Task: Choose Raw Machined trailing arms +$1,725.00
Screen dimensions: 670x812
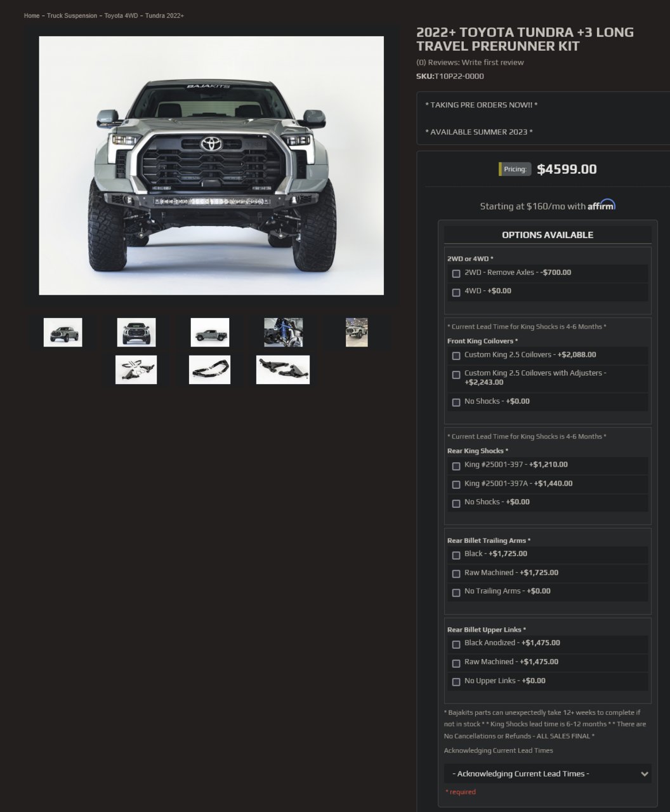Action: [456, 574]
